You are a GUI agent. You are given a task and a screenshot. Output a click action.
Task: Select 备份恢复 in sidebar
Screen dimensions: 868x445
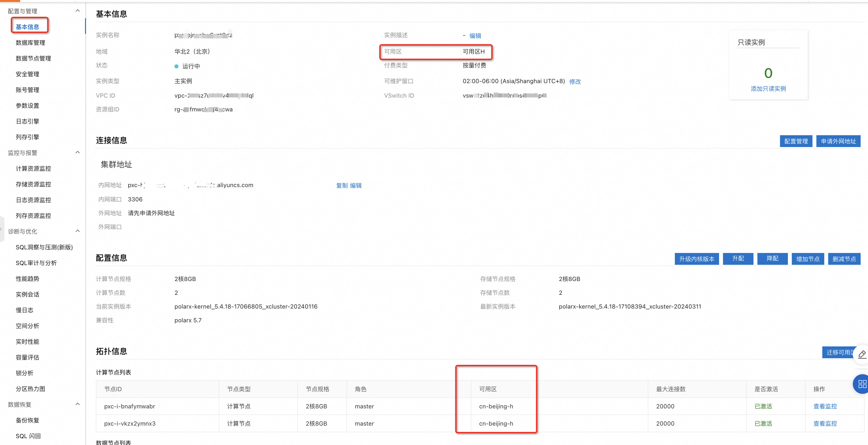coord(27,420)
